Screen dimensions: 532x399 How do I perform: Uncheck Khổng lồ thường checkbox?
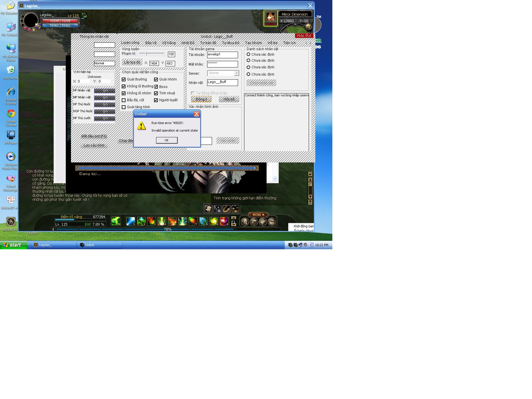(x=124, y=86)
